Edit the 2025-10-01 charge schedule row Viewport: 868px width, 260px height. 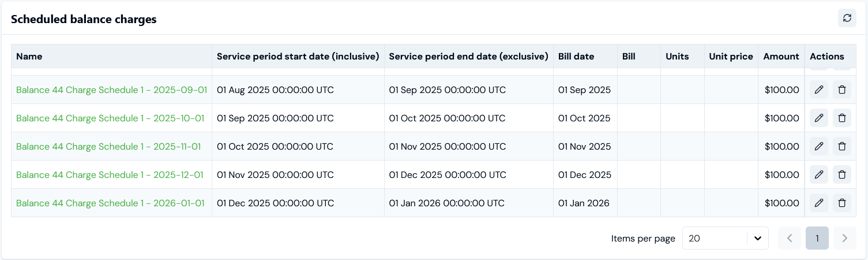[x=818, y=118]
